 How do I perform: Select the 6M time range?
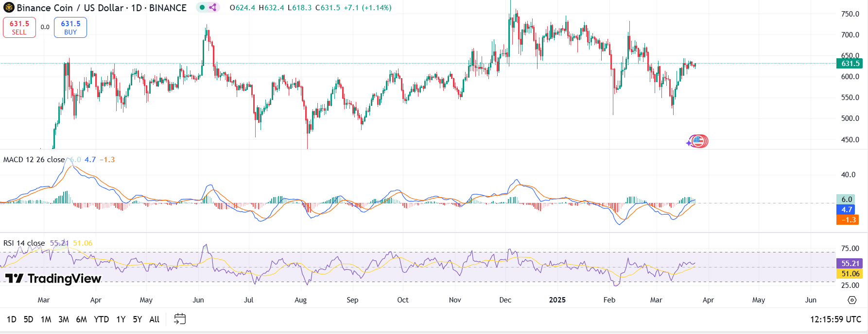coord(82,319)
